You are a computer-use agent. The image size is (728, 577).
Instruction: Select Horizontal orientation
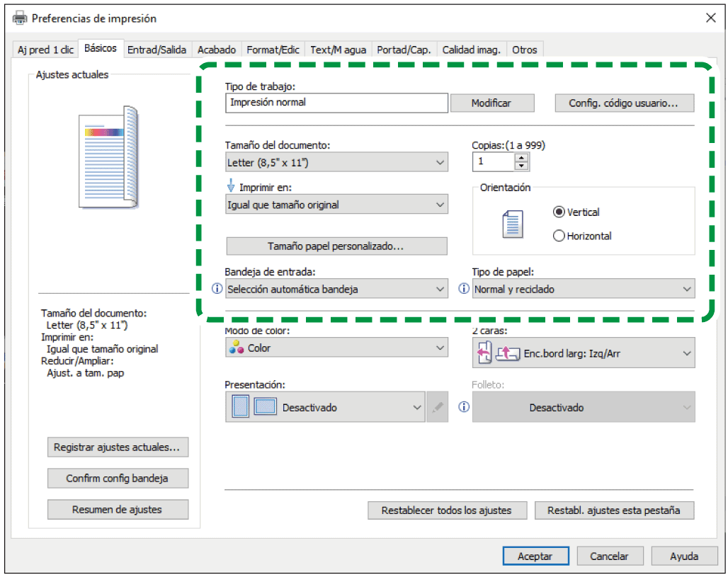(x=559, y=236)
